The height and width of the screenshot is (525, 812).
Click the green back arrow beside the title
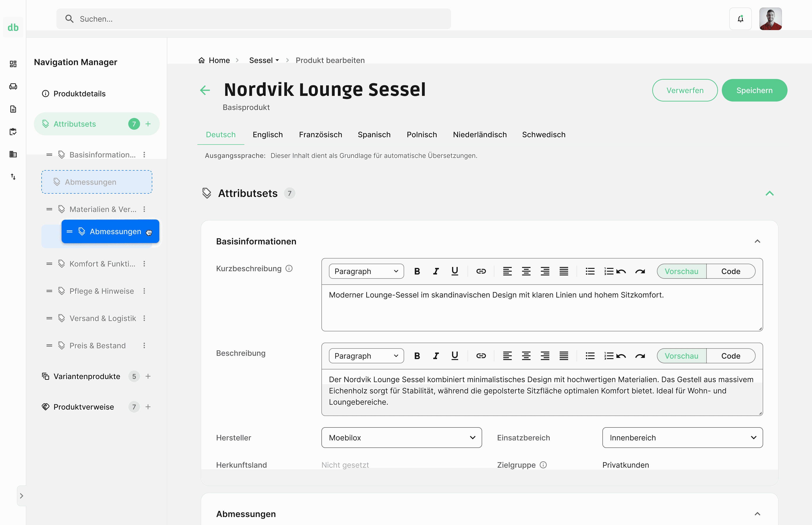pyautogui.click(x=205, y=90)
